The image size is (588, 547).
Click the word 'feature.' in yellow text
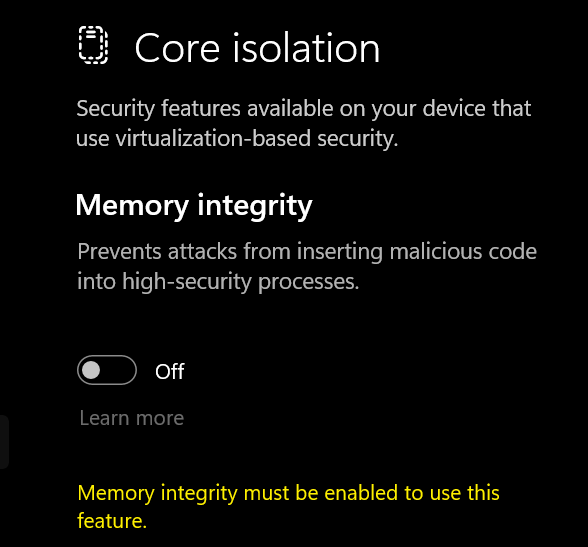click(x=112, y=521)
